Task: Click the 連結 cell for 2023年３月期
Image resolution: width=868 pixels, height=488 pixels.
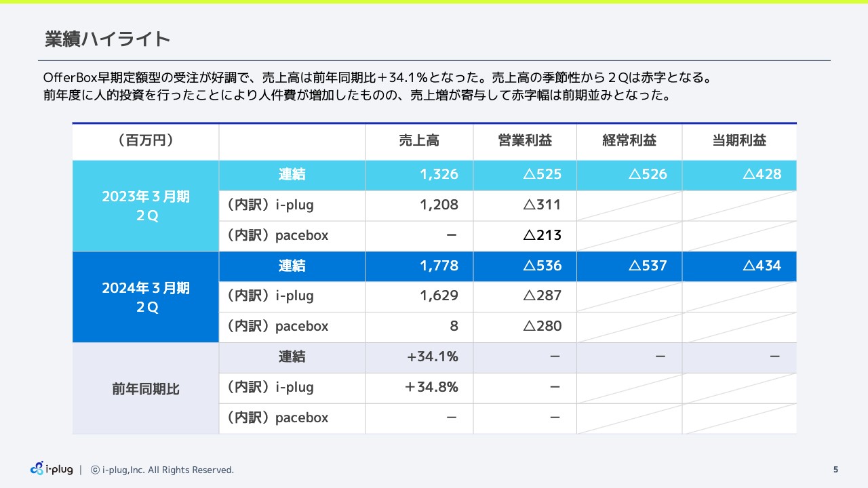Action: click(x=292, y=174)
